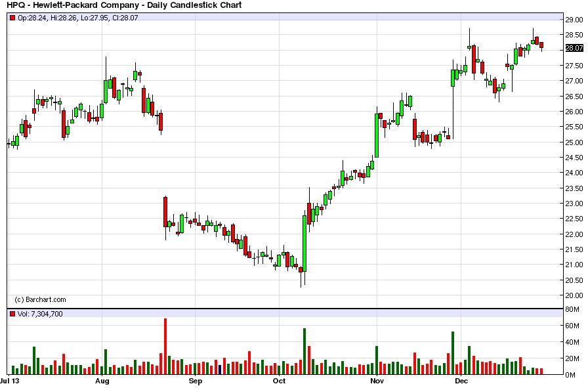588x388 pixels.
Task: Select the 'Vol: 7,304,700' volume readout
Action: tap(40, 314)
